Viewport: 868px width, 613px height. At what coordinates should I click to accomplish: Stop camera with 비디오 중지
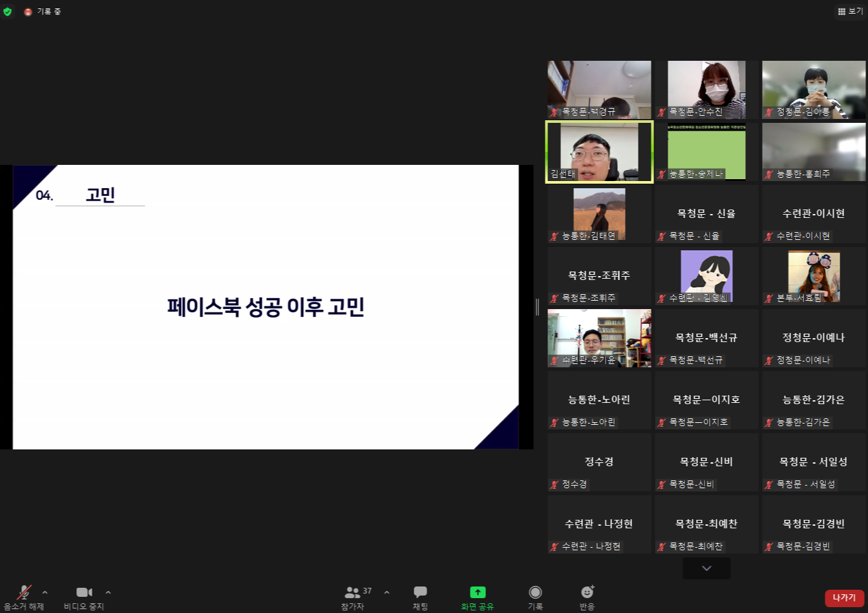[x=84, y=597]
